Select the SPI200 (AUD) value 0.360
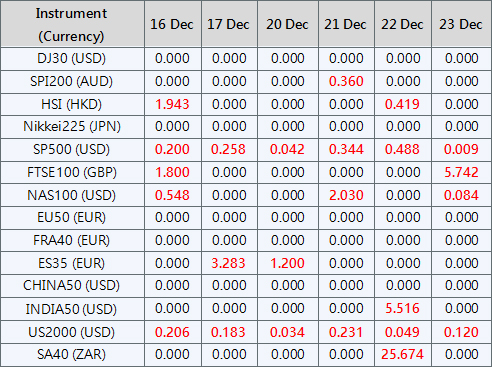Image resolution: width=492 pixels, height=367 pixels. pos(346,81)
